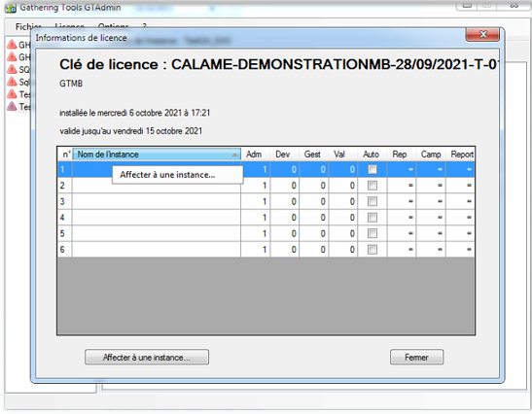The image size is (532, 414).
Task: Click the instance name cell of row 3
Action: click(157, 201)
